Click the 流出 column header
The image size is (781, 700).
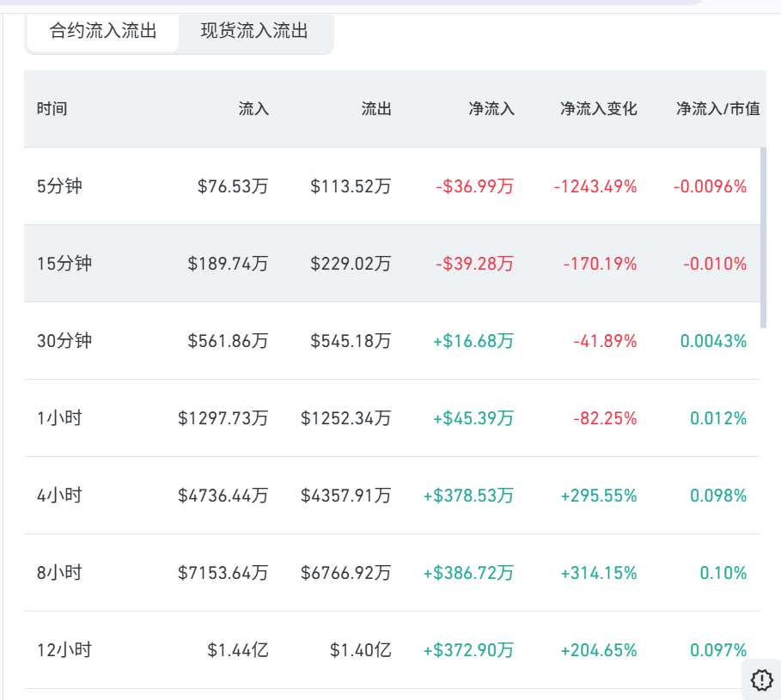coord(376,108)
